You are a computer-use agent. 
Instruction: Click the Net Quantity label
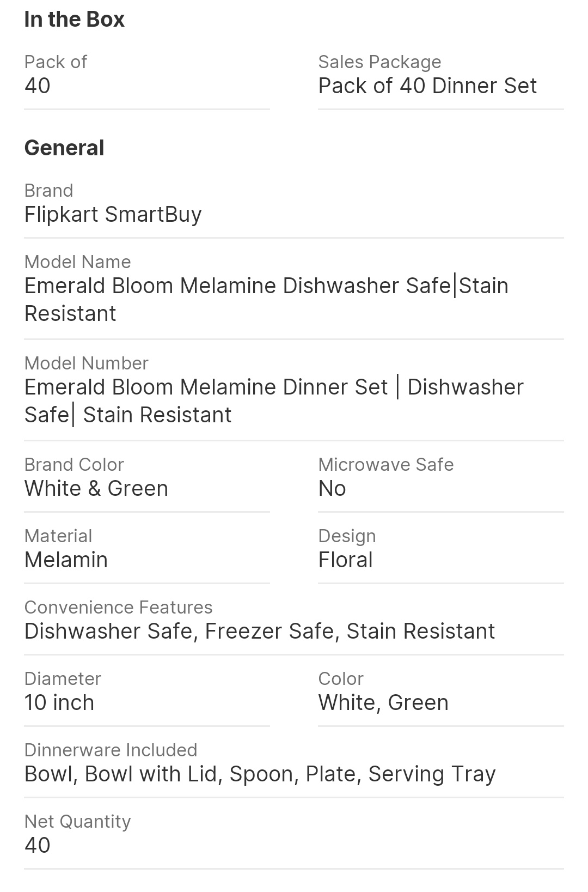[77, 822]
